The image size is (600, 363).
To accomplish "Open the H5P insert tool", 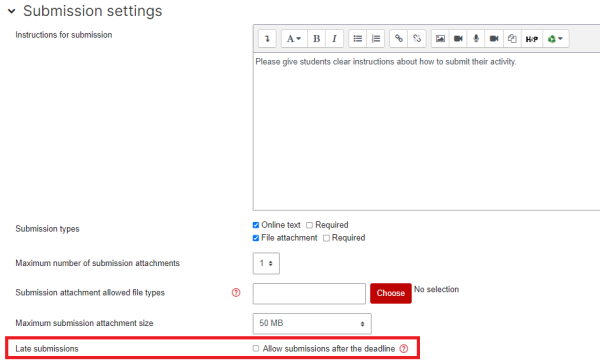I will tap(532, 39).
